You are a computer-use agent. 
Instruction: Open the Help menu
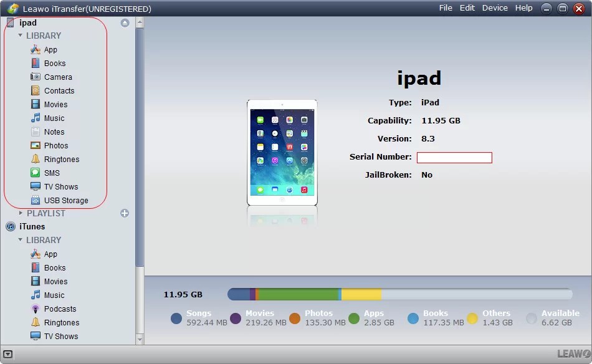coord(523,8)
